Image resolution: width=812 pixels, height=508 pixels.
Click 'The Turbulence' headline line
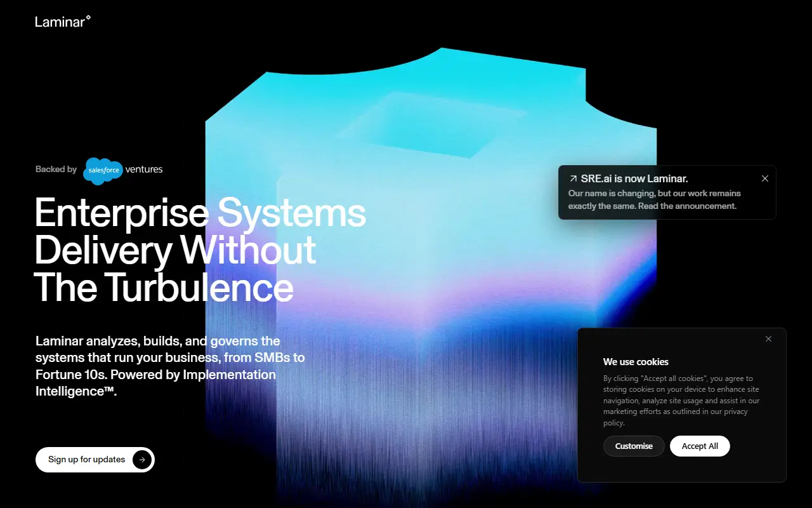click(x=164, y=287)
